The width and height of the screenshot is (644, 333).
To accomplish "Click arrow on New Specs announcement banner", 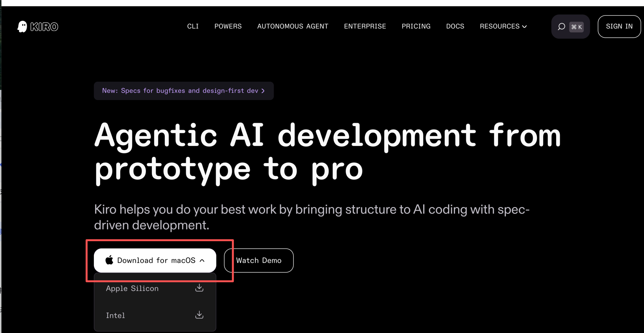I will [263, 91].
